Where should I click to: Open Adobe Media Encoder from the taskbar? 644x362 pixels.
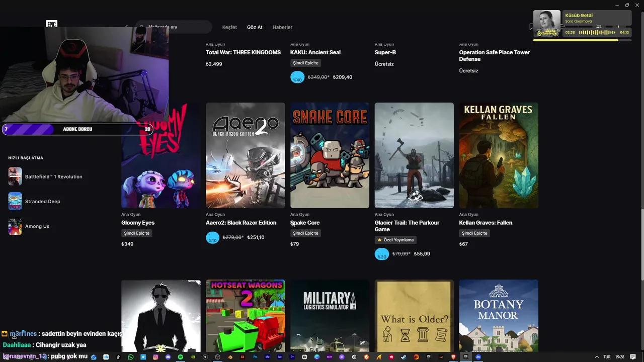pyautogui.click(x=267, y=357)
